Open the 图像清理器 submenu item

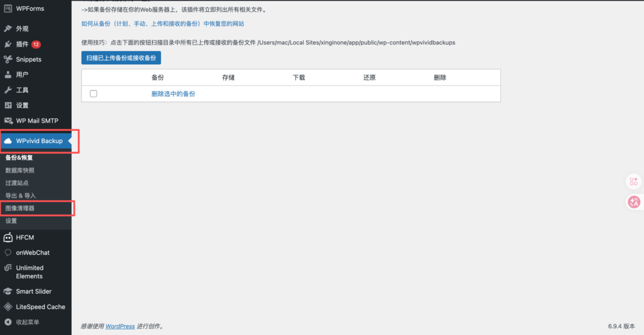click(x=19, y=208)
